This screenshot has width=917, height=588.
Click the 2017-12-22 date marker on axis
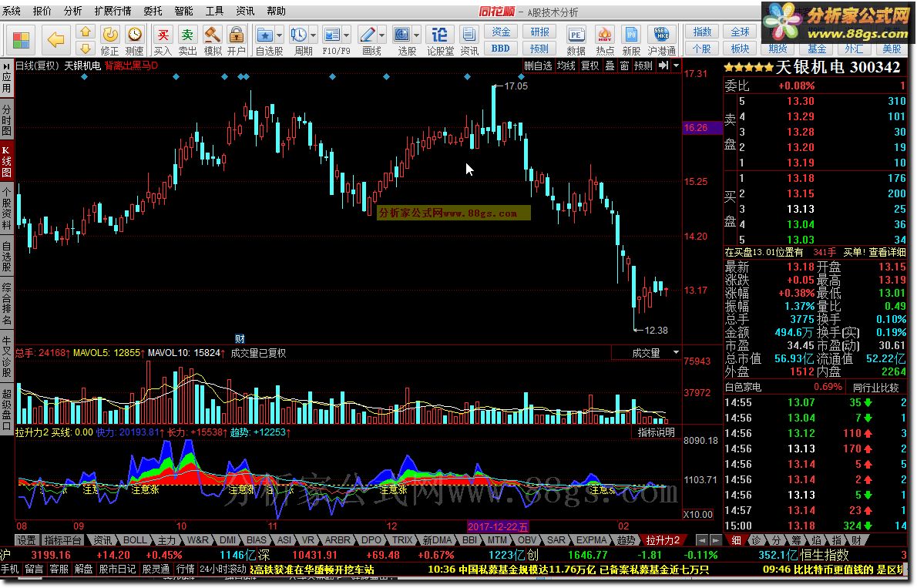tap(498, 526)
